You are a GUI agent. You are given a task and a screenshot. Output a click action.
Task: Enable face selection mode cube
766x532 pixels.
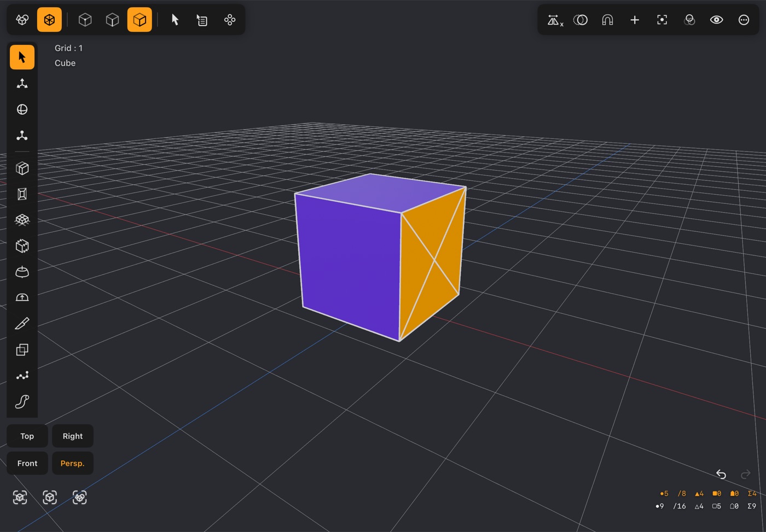(140, 20)
